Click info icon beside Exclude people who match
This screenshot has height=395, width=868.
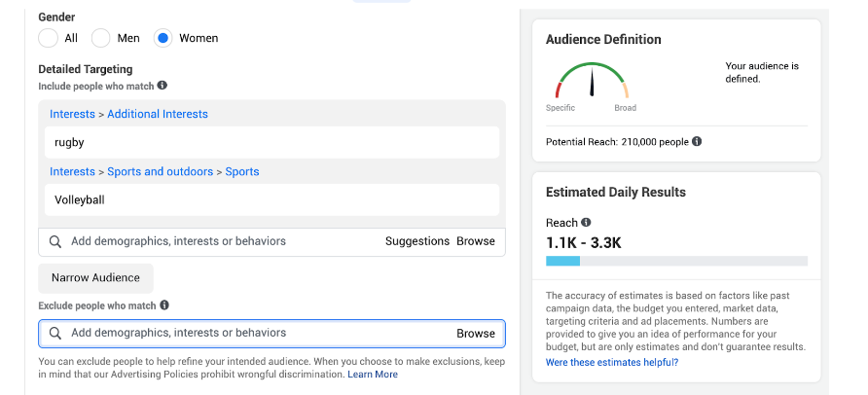163,305
